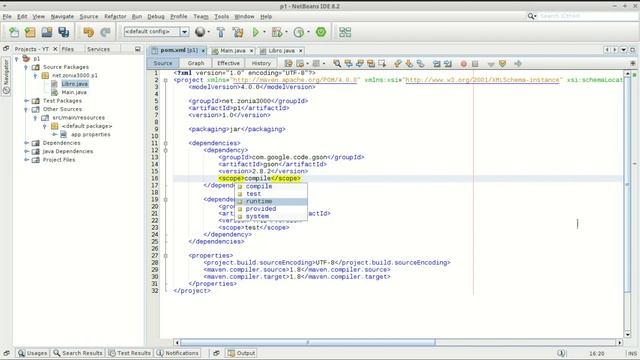
Task: Open the File menu
Action: click(7, 16)
